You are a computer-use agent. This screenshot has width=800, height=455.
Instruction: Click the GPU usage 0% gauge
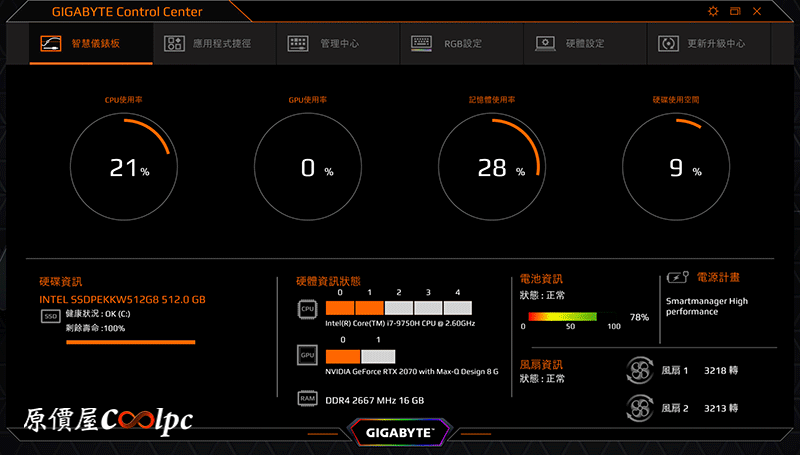click(x=308, y=167)
